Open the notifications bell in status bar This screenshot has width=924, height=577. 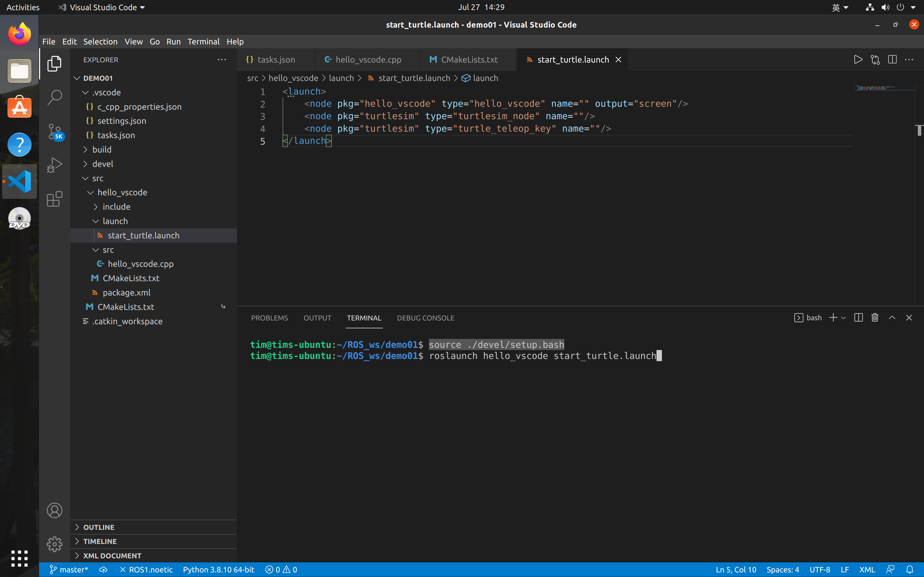pos(909,569)
